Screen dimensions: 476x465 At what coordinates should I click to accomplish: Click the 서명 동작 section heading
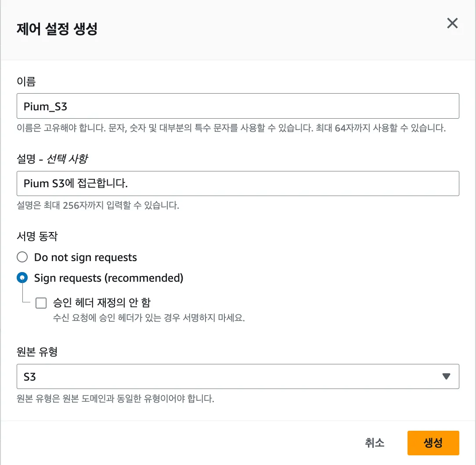point(37,236)
